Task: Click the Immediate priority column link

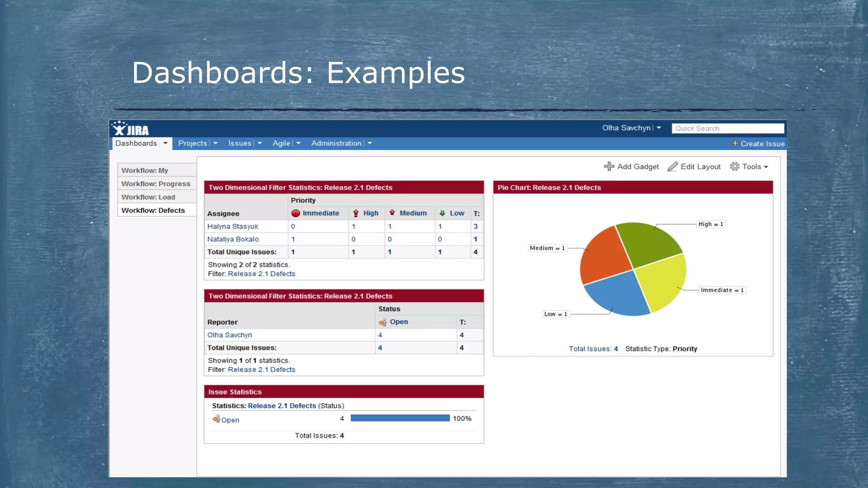Action: pyautogui.click(x=321, y=213)
